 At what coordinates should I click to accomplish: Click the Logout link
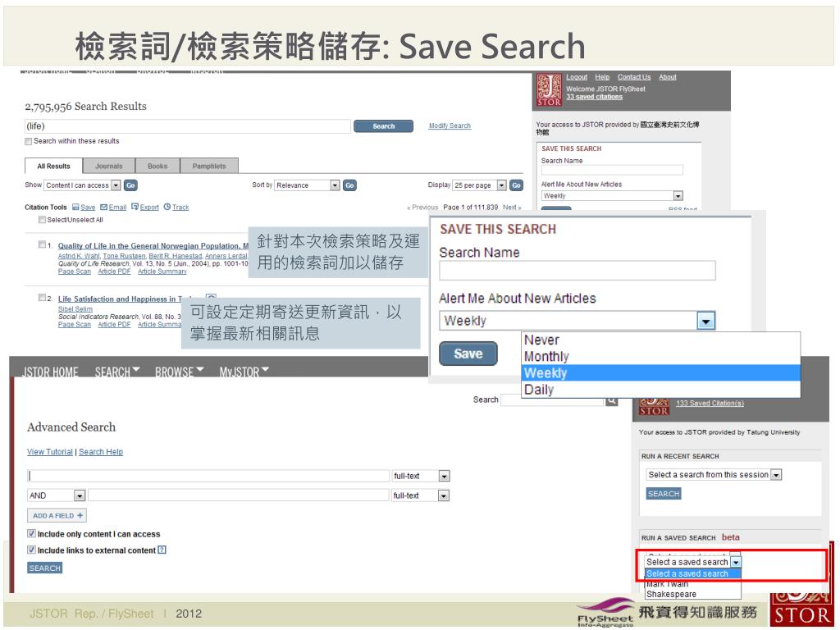coord(577,77)
